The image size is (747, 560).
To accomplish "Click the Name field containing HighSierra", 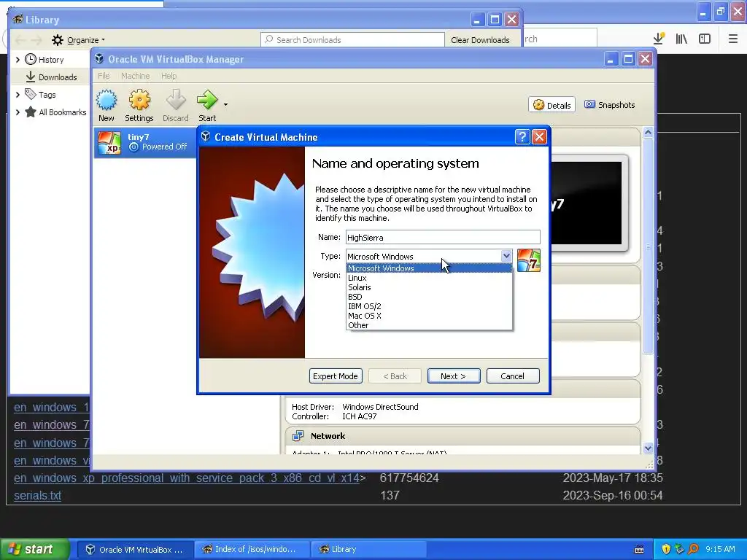I will pyautogui.click(x=443, y=237).
